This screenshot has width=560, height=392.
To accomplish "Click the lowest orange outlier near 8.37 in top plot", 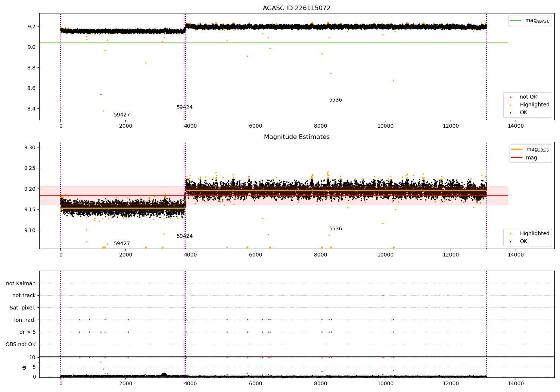I will coord(103,111).
